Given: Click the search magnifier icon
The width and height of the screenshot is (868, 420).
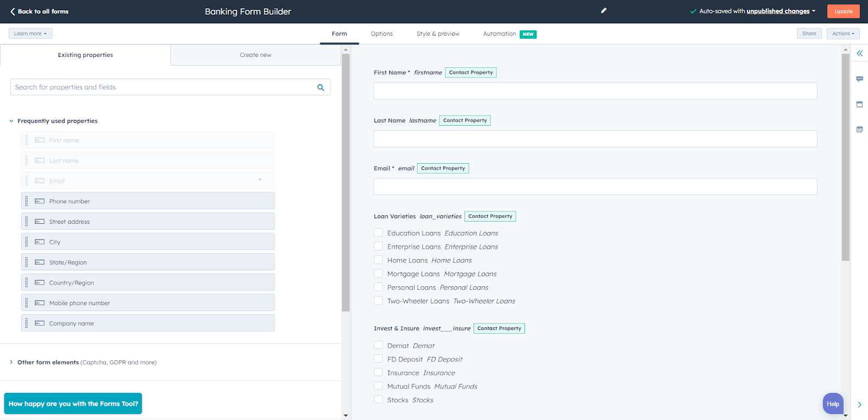Looking at the screenshot, I should click(321, 87).
